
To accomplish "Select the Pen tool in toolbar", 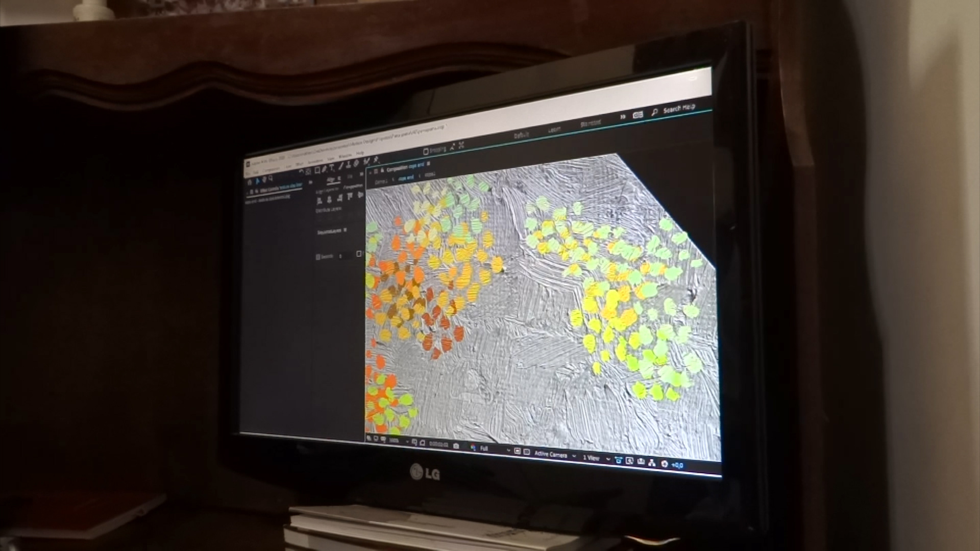I will pyautogui.click(x=324, y=169).
